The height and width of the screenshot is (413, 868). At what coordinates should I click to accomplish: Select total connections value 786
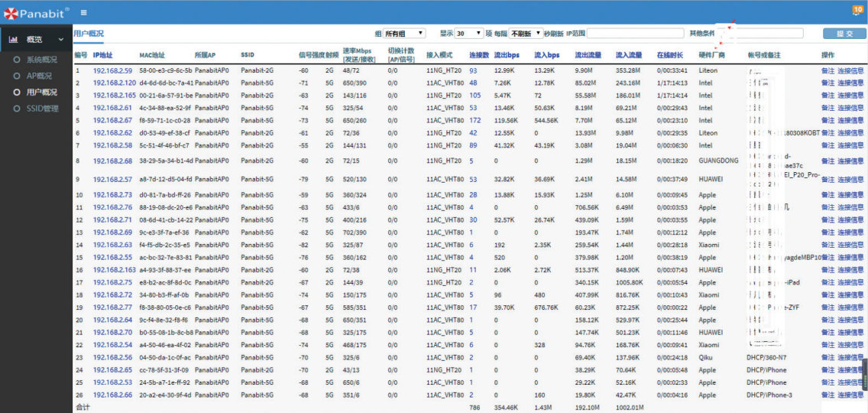click(x=474, y=407)
